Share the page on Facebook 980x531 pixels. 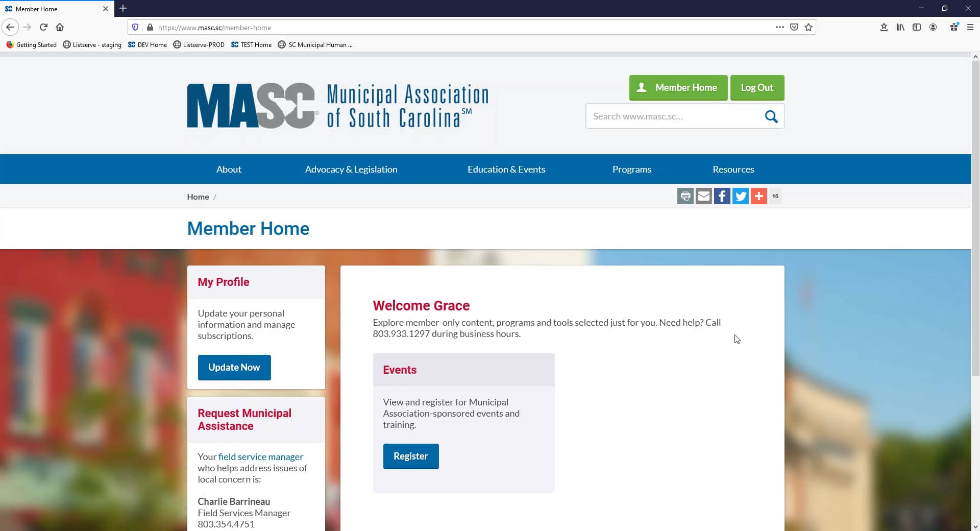click(x=722, y=196)
